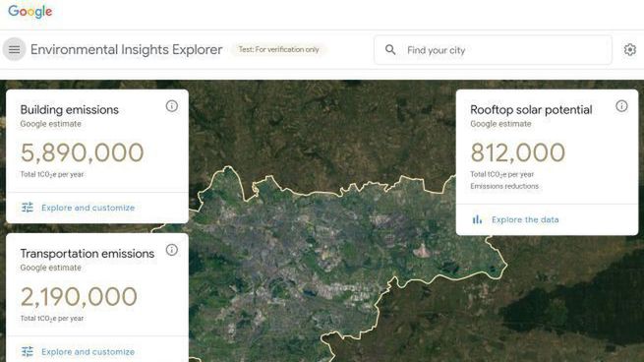
Task: Select the 2,190,000 transportation emissions figure
Action: coord(79,297)
